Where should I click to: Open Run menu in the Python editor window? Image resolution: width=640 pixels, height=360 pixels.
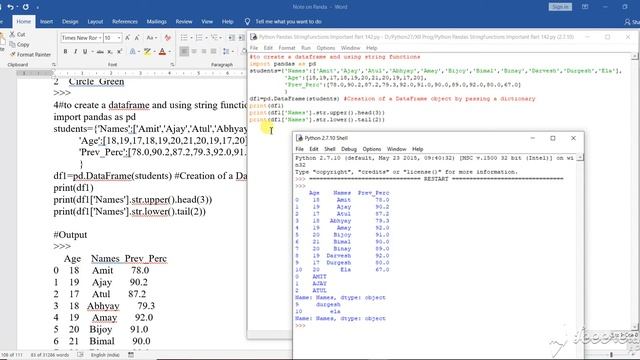pos(305,48)
